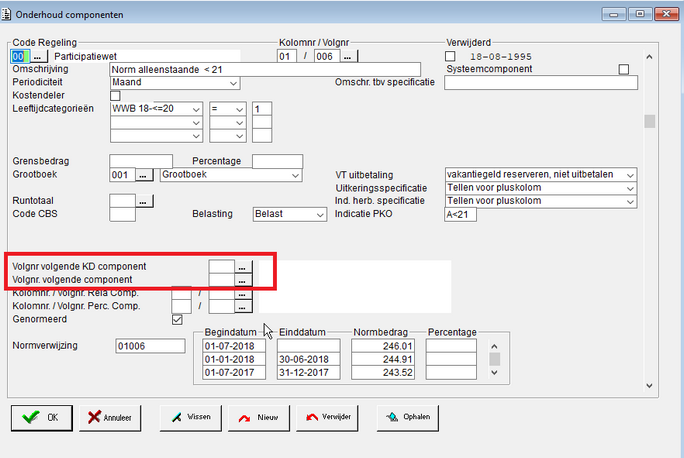Uncheck the Genormeerd checkbox
The width and height of the screenshot is (684, 458).
[177, 320]
